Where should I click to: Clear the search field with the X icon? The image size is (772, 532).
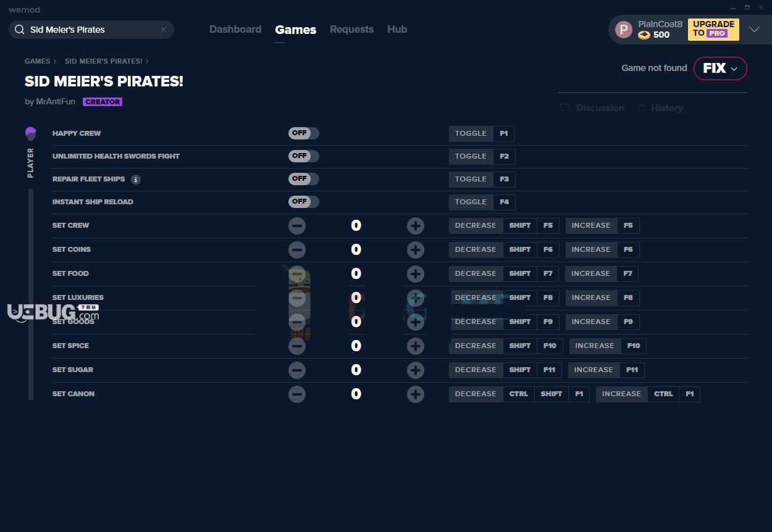coord(164,30)
